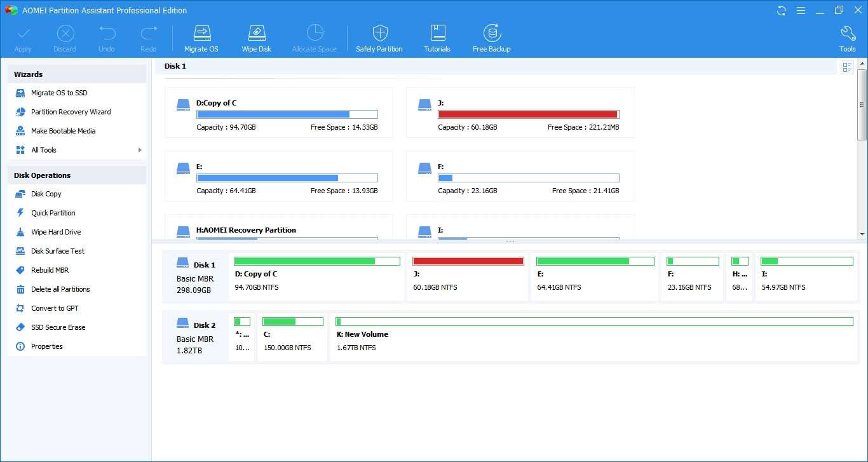
Task: Click the upper pane vertical scrollbar
Action: click(862, 114)
